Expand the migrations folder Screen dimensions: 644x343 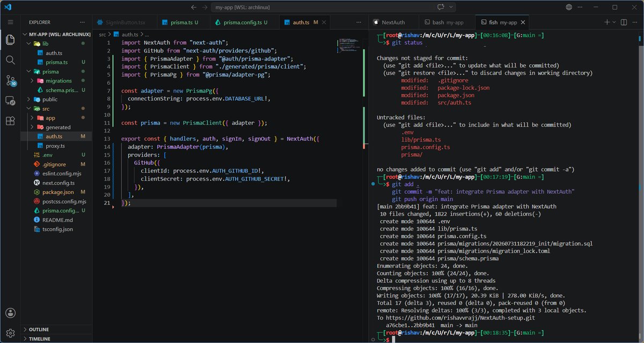(56, 81)
